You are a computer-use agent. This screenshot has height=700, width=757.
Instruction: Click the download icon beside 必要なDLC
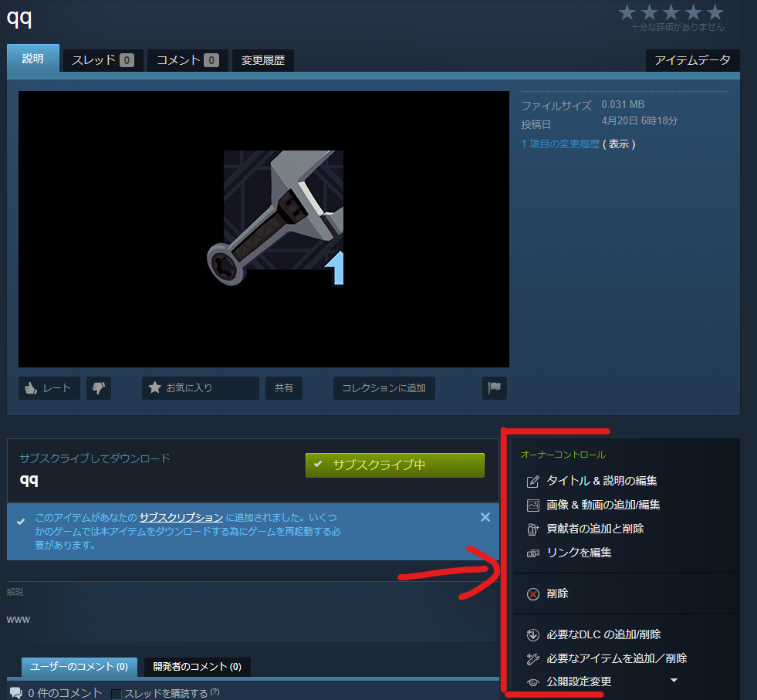click(532, 635)
